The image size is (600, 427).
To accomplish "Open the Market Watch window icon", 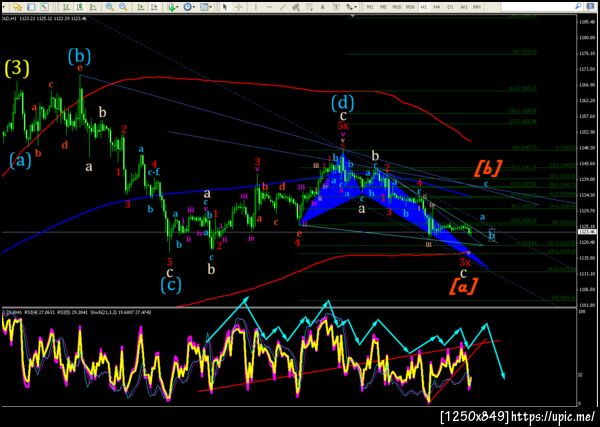I will 17,7.
